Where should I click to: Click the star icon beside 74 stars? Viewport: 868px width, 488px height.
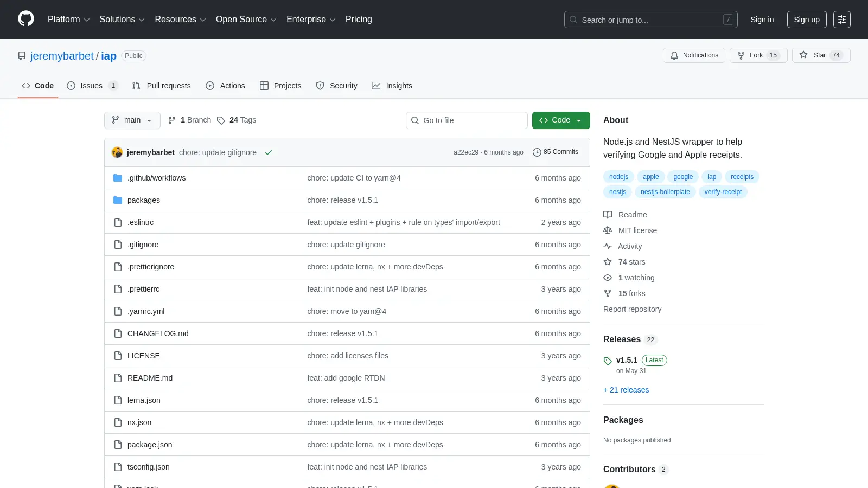point(608,262)
